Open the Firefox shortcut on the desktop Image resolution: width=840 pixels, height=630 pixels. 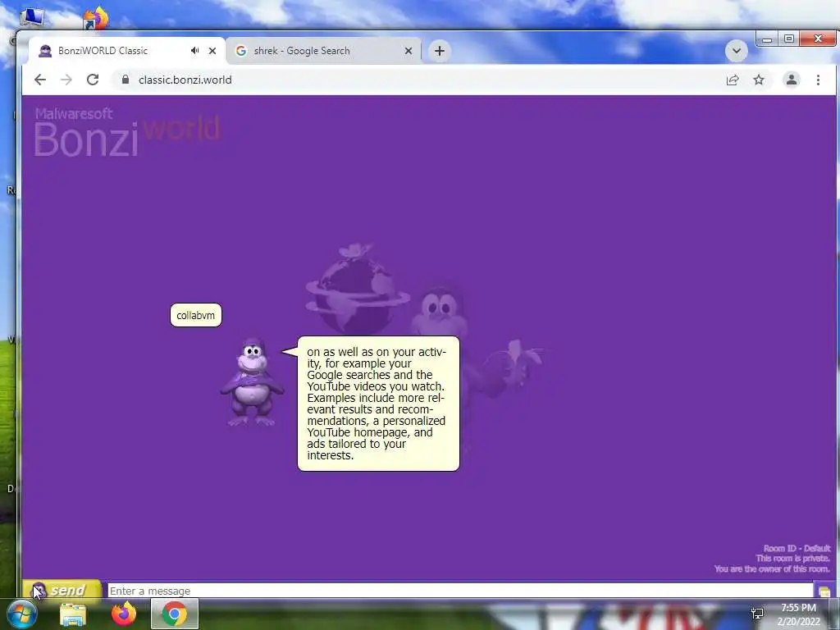pos(95,18)
